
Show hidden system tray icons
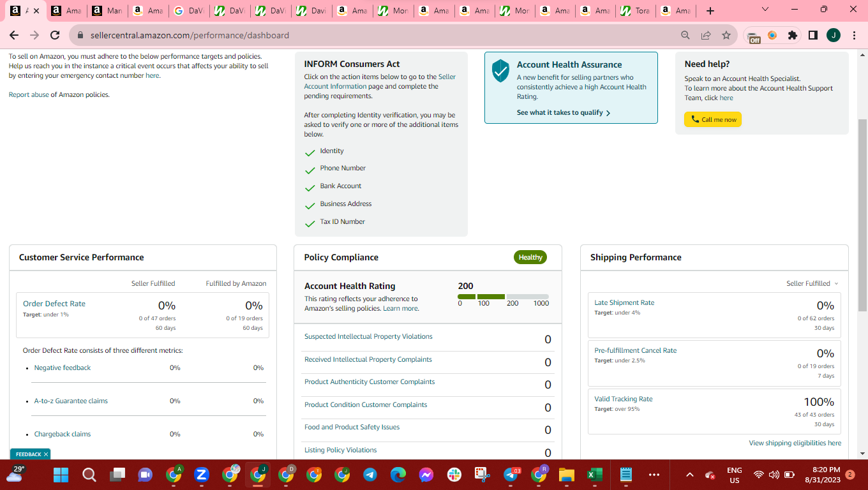tap(689, 475)
